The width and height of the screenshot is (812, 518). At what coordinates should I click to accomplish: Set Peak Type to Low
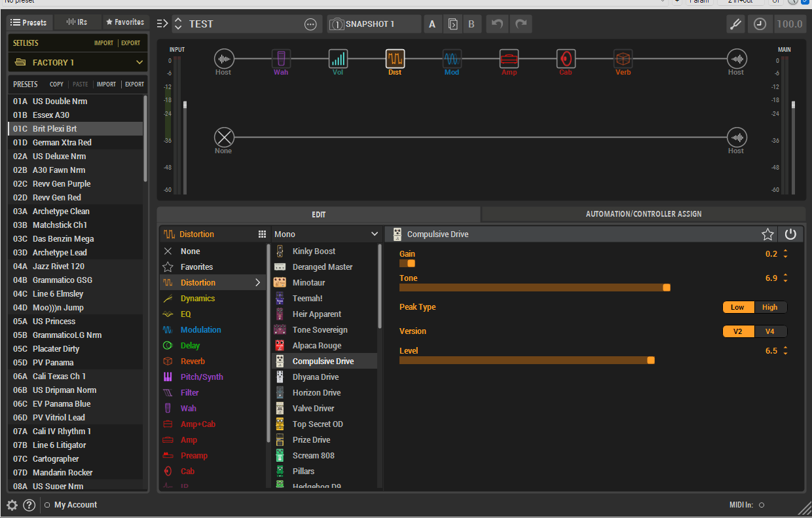coord(738,307)
